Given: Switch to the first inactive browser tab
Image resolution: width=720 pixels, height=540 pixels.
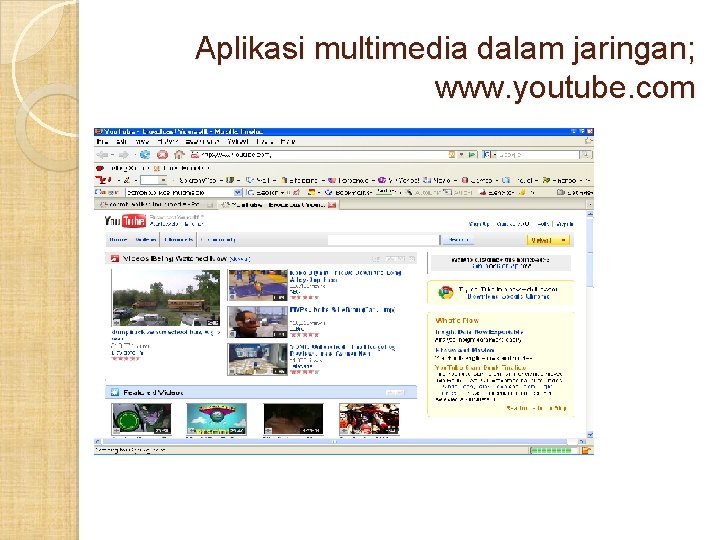Looking at the screenshot, I should [155, 205].
